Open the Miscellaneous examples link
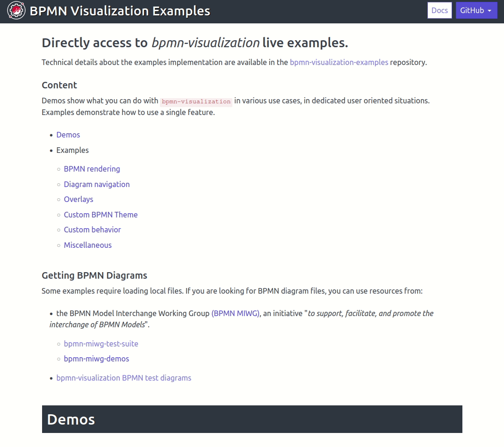This screenshot has height=447, width=504. [87, 245]
